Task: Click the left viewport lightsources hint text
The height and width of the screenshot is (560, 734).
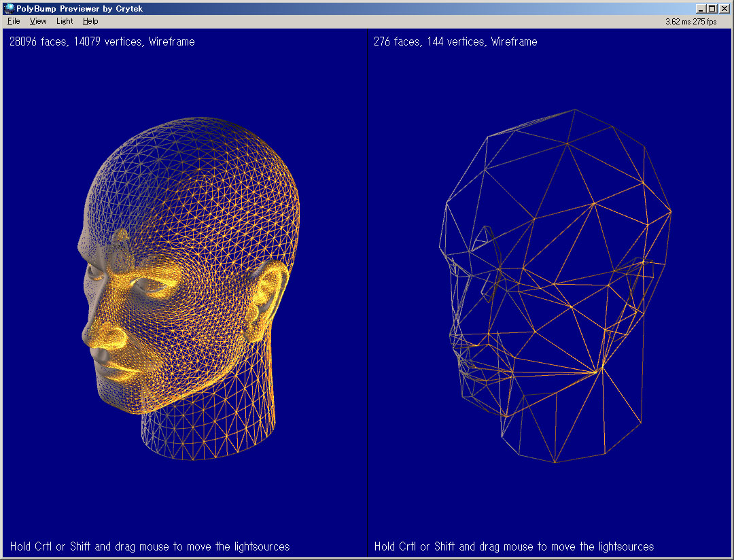Action: pos(150,546)
